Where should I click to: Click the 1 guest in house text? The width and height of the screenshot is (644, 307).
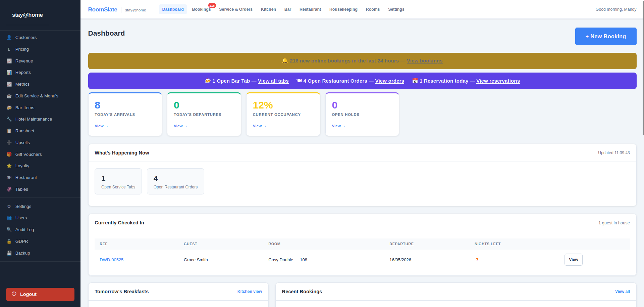614,223
